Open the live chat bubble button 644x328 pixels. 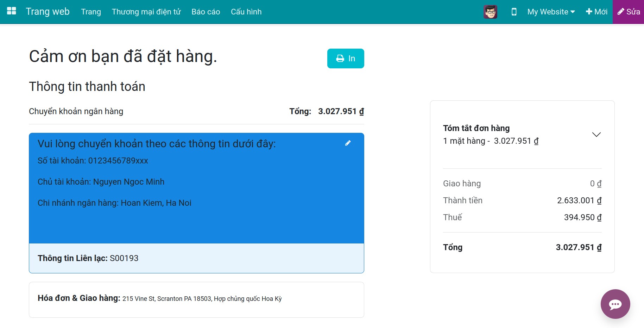(615, 304)
